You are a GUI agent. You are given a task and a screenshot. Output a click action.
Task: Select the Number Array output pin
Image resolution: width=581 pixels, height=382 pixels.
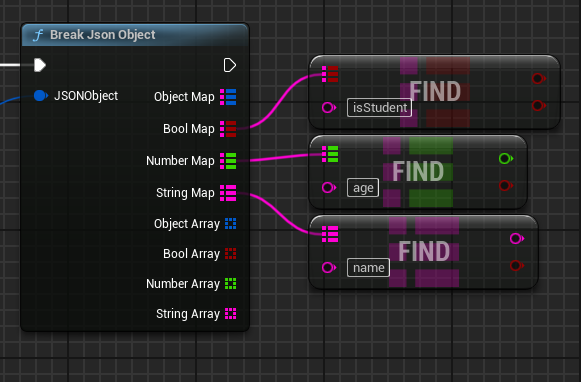(230, 284)
